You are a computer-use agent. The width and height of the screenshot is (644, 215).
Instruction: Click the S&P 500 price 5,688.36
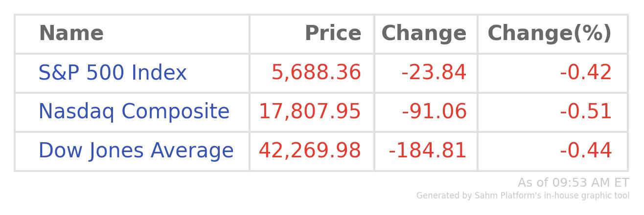pos(316,73)
